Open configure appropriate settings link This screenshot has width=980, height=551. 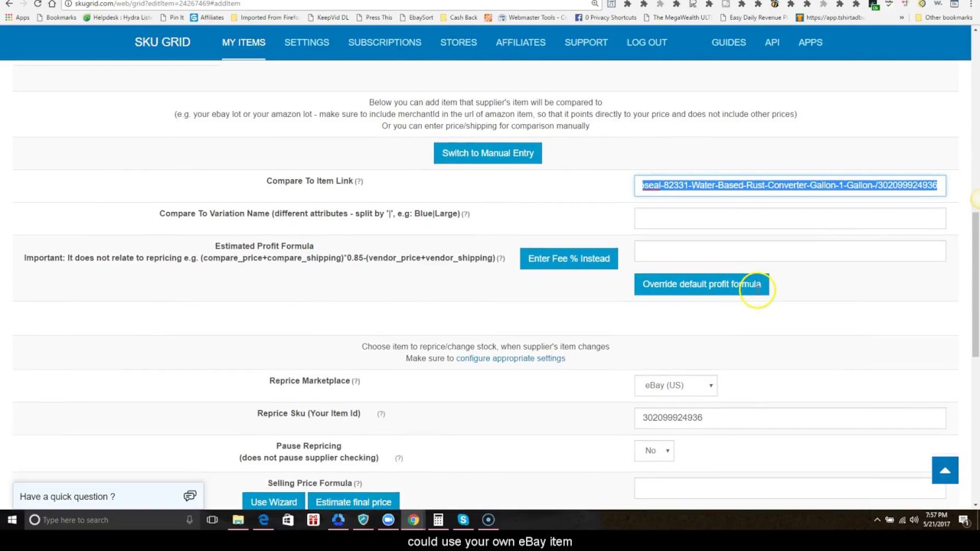click(x=511, y=358)
